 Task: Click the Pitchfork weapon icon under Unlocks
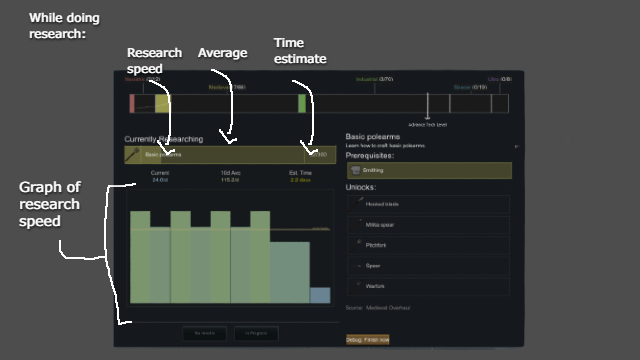click(x=356, y=245)
